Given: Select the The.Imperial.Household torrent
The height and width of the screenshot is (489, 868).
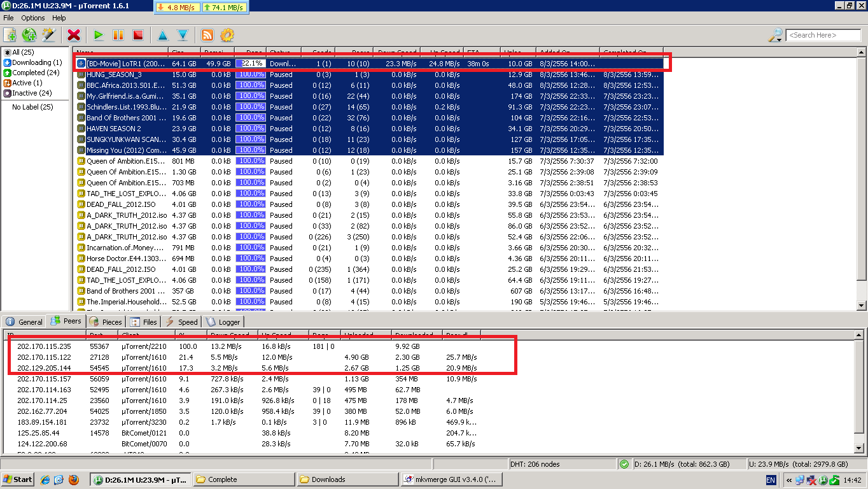Looking at the screenshot, I should (x=369, y=302).
